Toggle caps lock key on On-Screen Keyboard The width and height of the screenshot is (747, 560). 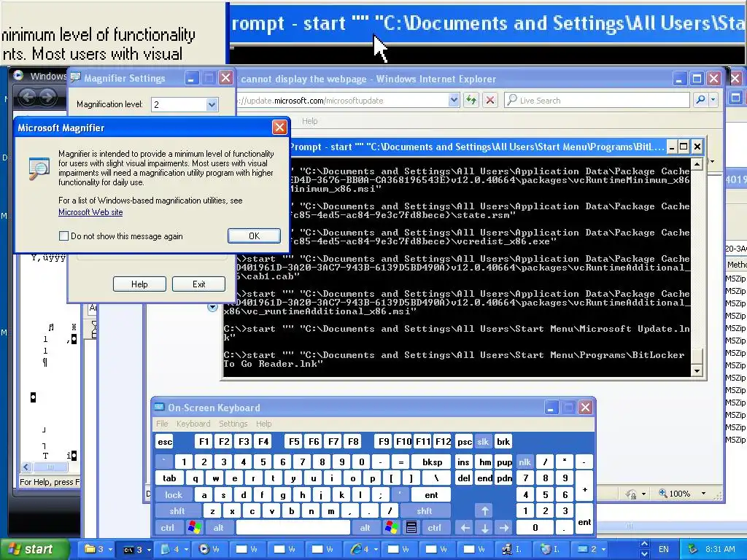click(174, 495)
